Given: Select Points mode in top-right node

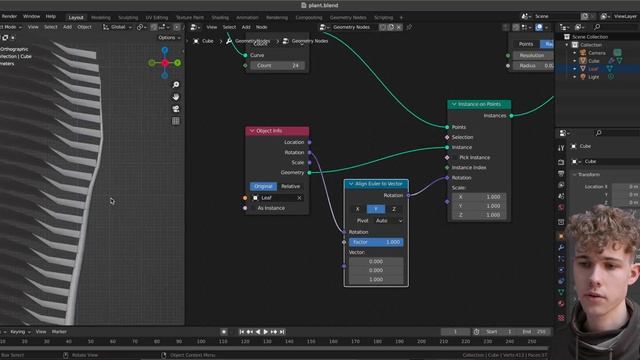Looking at the screenshot, I should 526,44.
